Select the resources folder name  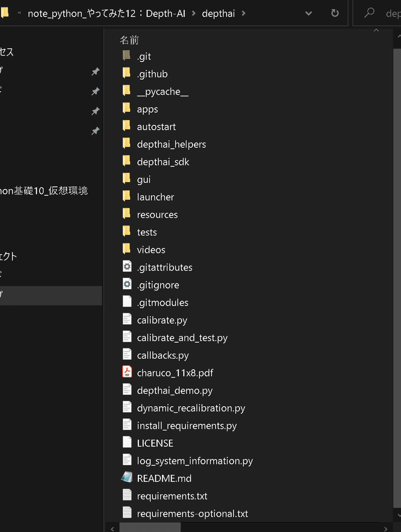pos(157,215)
